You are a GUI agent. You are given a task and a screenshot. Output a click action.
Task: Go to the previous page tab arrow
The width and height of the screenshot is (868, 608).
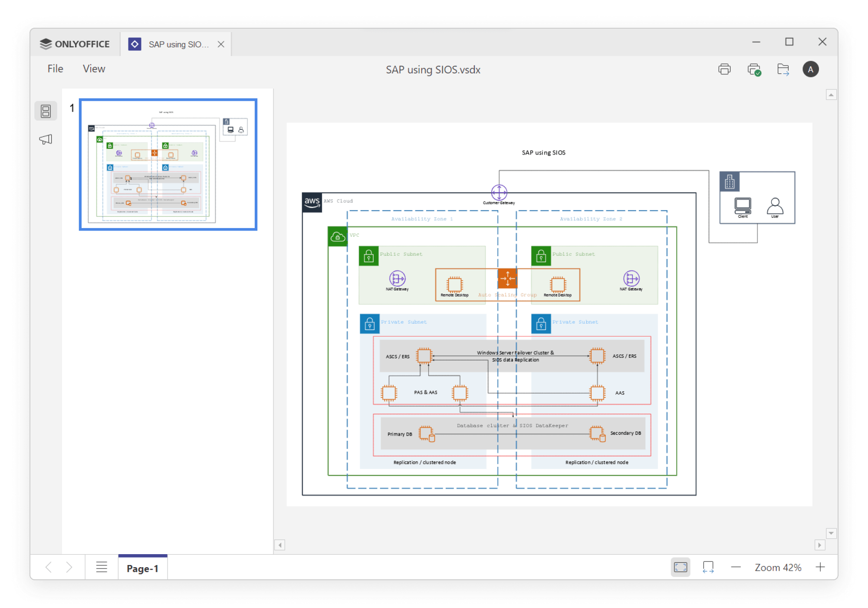tap(49, 567)
